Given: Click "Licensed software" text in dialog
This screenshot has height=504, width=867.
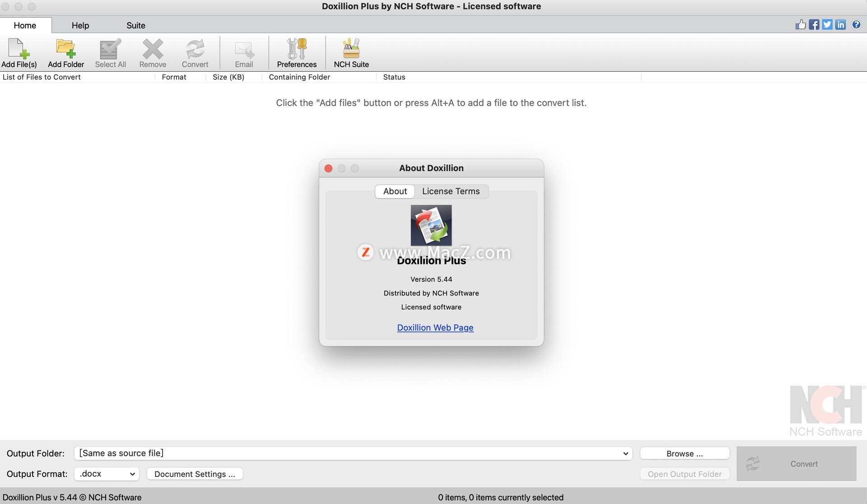Looking at the screenshot, I should 431,307.
